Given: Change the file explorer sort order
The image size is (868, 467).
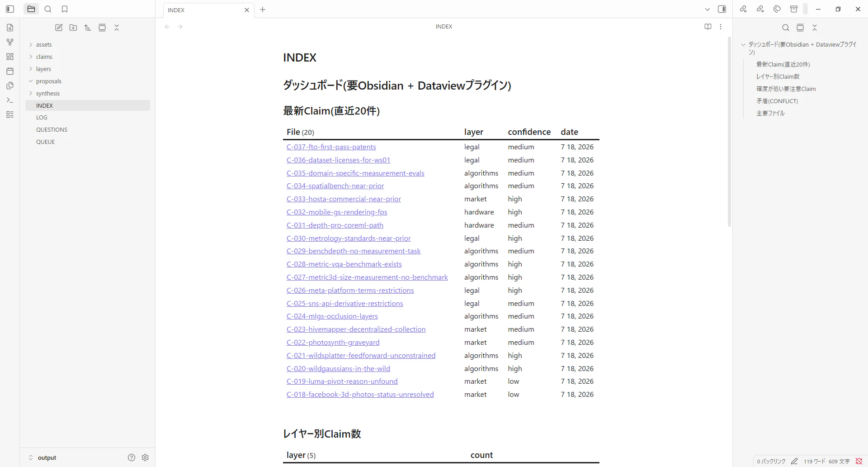Looking at the screenshot, I should 88,28.
